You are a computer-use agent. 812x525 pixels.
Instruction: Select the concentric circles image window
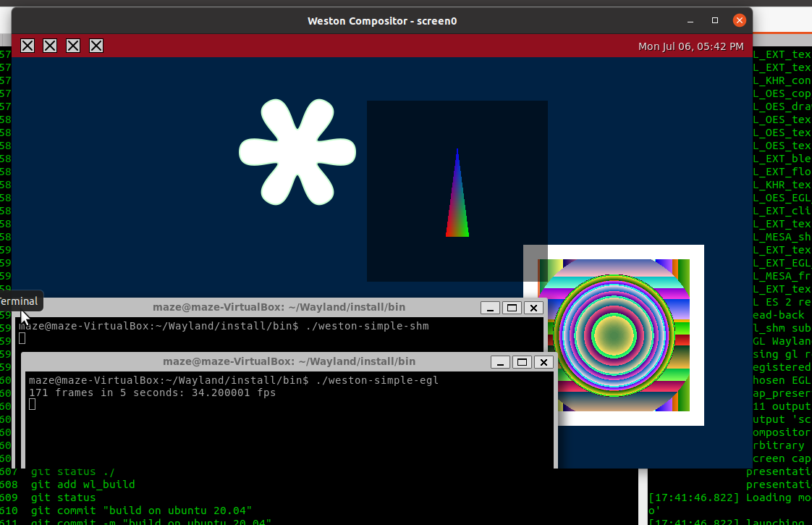[621, 333]
